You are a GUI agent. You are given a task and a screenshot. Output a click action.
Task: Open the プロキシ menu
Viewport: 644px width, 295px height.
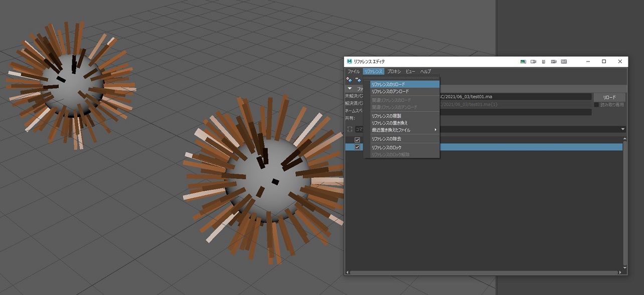394,71
